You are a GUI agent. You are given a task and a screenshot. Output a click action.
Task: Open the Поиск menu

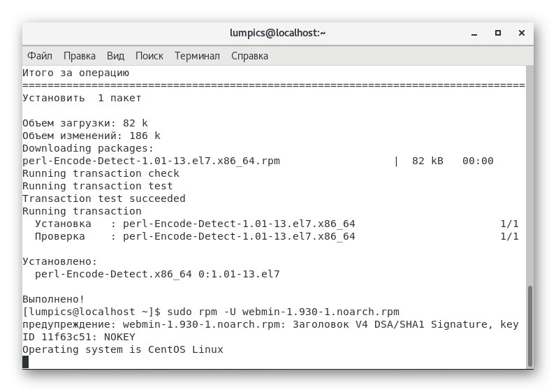click(x=149, y=55)
